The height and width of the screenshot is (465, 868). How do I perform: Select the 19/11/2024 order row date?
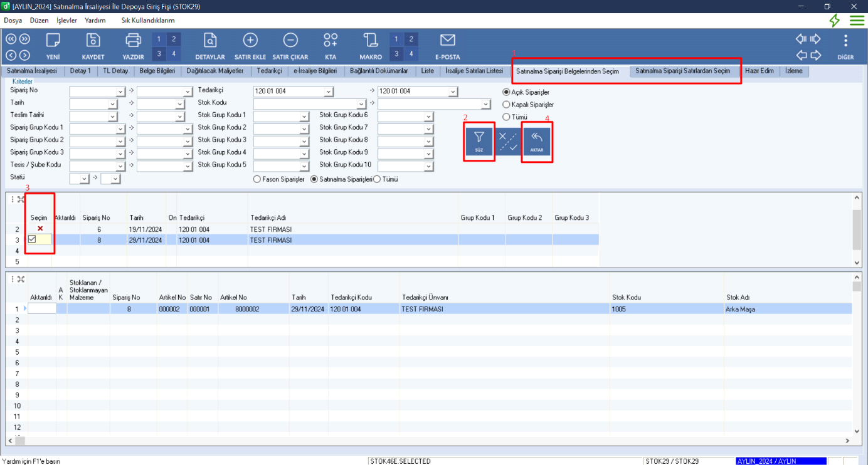click(x=146, y=229)
